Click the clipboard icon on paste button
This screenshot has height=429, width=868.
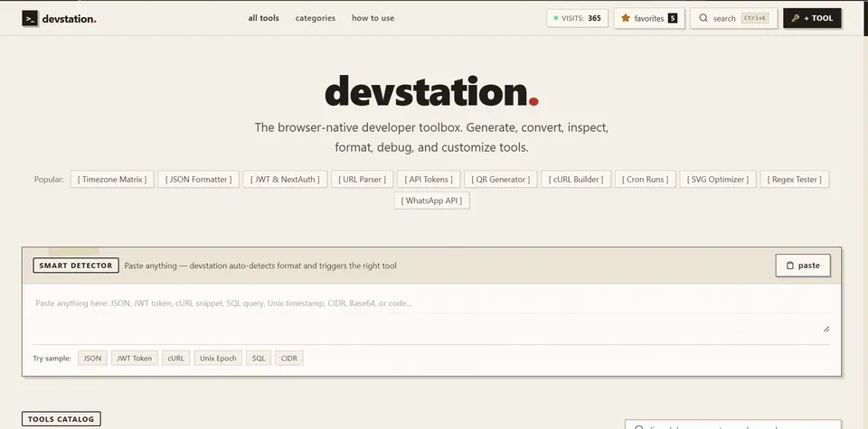(790, 266)
